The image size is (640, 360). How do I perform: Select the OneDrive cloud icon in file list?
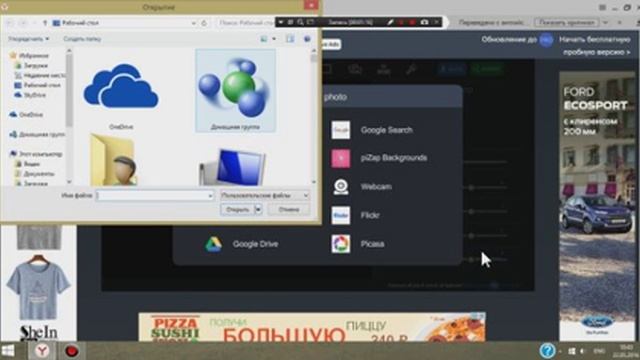coord(121,87)
